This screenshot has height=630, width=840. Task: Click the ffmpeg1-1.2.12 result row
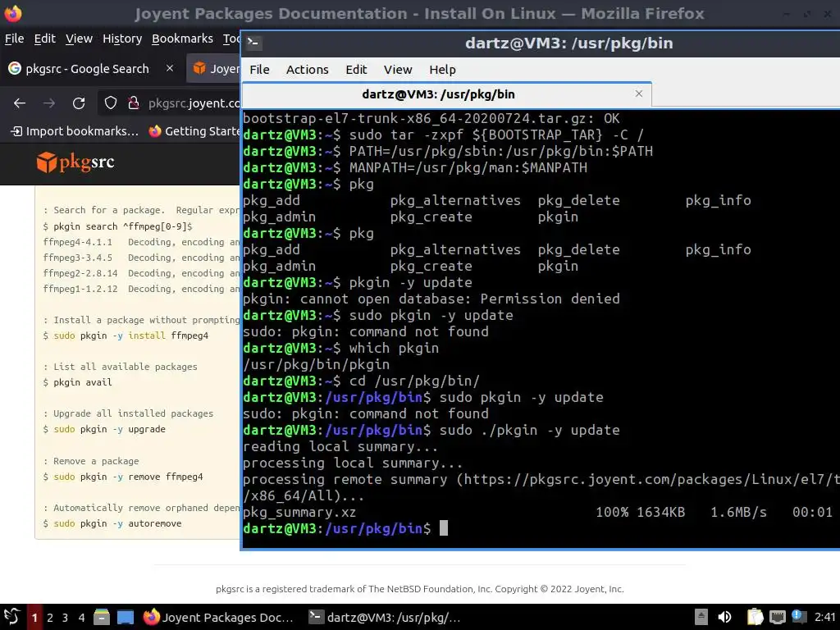pyautogui.click(x=141, y=289)
